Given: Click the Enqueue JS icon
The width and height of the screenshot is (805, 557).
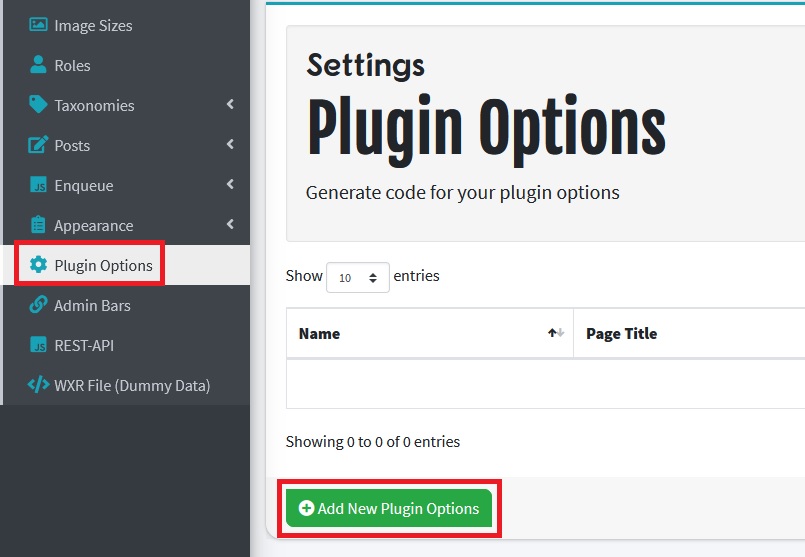Looking at the screenshot, I should (38, 185).
